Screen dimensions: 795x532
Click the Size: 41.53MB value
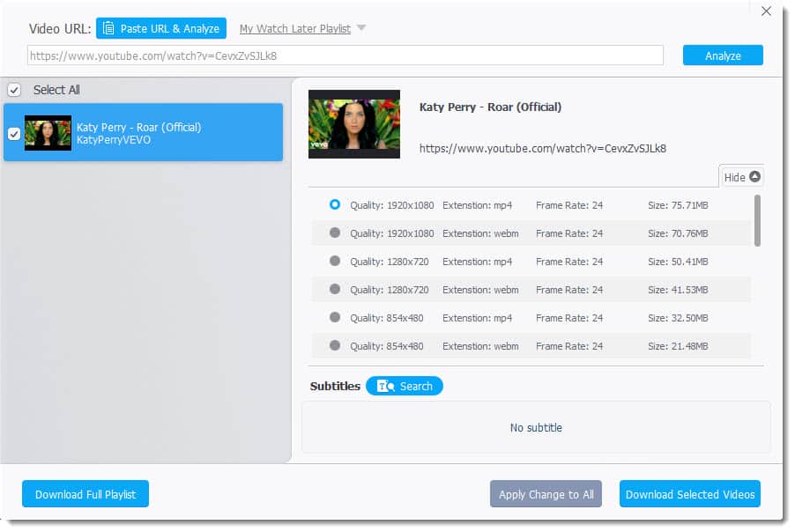678,290
